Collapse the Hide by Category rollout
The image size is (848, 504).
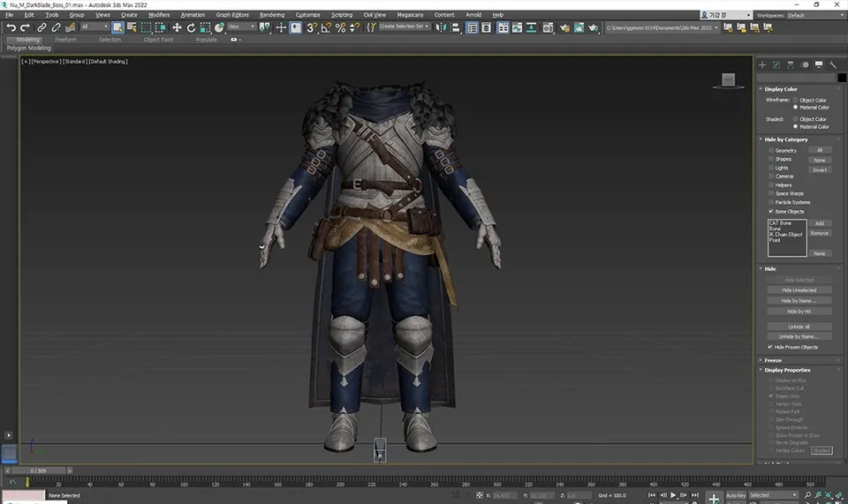[786, 139]
